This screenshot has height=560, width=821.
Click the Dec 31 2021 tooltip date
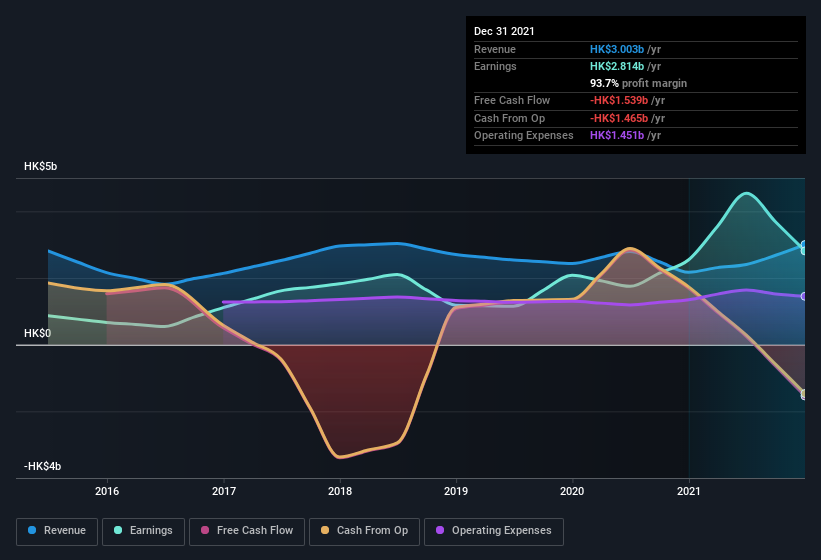point(504,31)
